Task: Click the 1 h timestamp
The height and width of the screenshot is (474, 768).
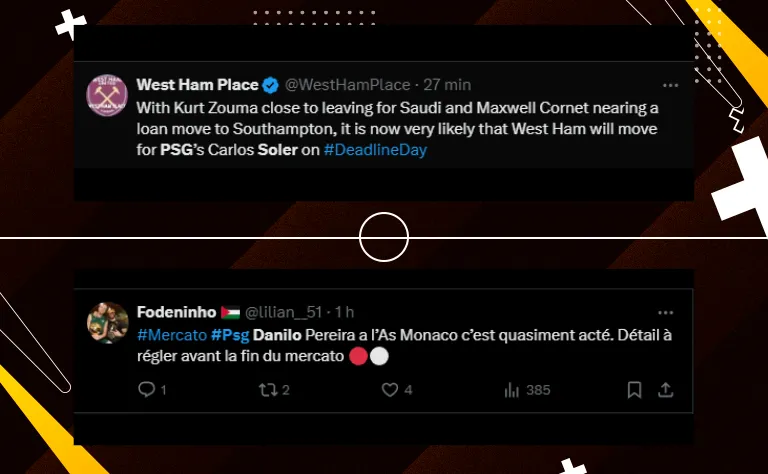Action: [x=344, y=312]
